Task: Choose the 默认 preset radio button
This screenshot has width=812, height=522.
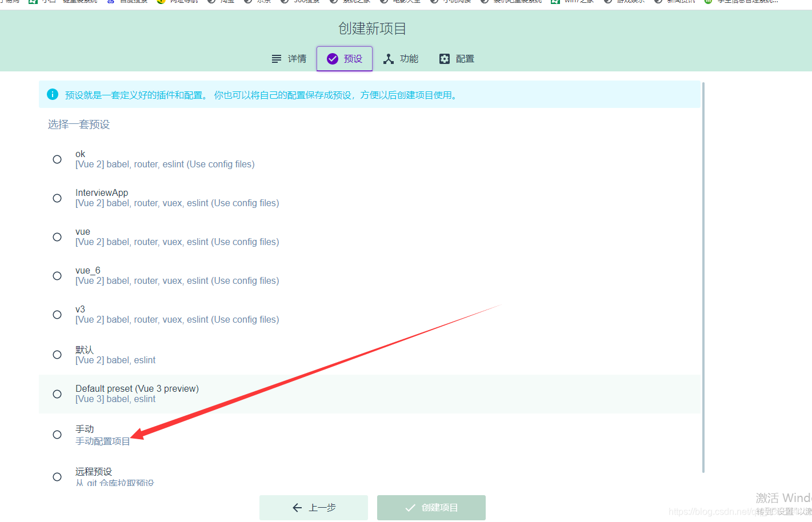Action: point(57,355)
